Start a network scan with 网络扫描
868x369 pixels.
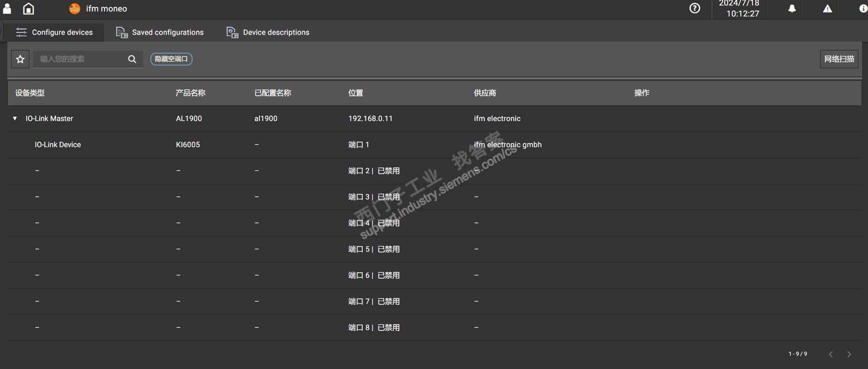coord(839,59)
